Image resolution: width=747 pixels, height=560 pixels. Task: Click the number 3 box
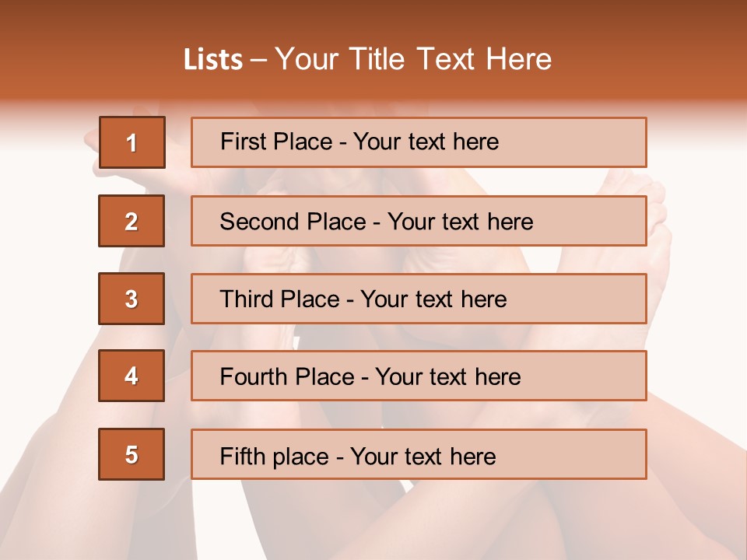[132, 299]
